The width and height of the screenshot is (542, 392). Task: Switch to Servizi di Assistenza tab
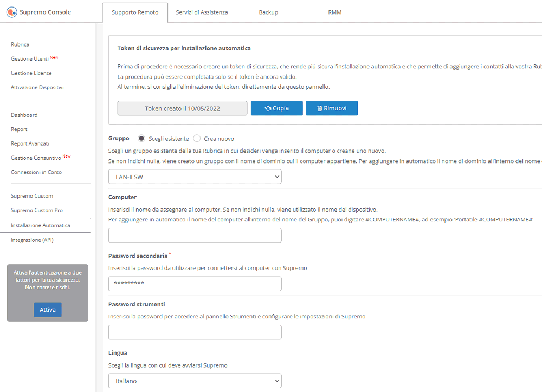pyautogui.click(x=202, y=12)
